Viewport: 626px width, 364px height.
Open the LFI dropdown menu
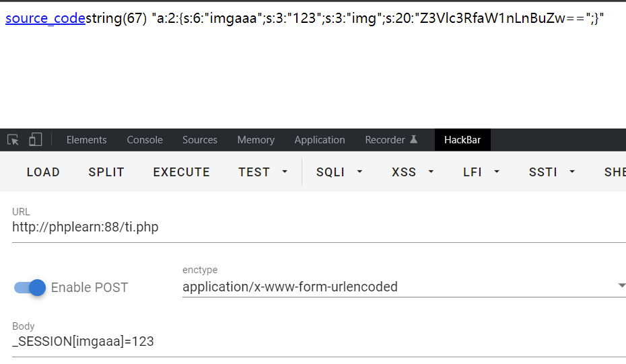tap(481, 172)
